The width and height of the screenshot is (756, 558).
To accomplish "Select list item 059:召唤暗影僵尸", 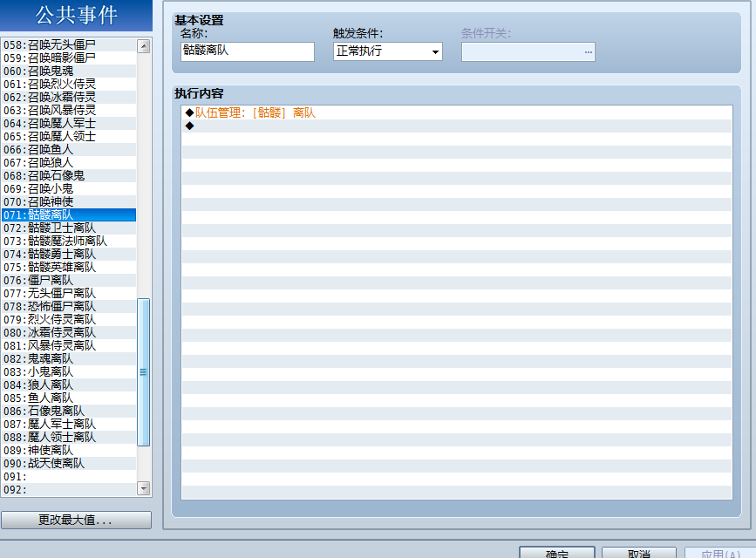I will tap(69, 58).
